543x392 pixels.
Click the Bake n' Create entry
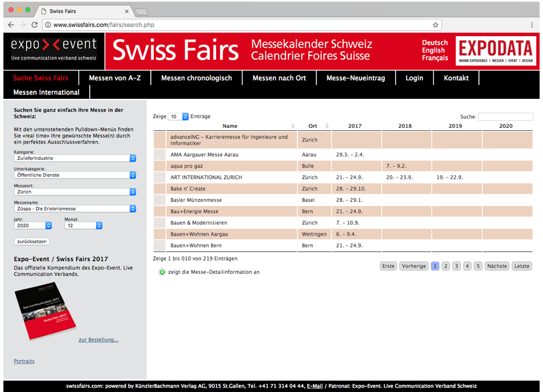(188, 189)
